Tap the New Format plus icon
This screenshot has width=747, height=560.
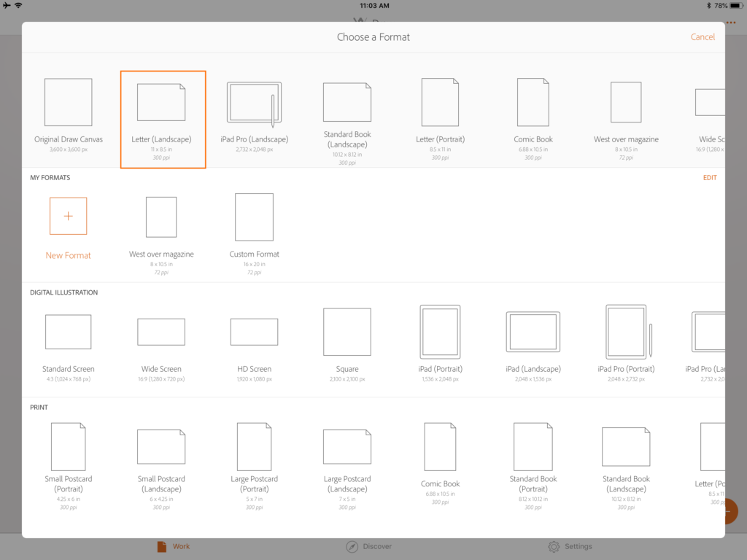[68, 216]
